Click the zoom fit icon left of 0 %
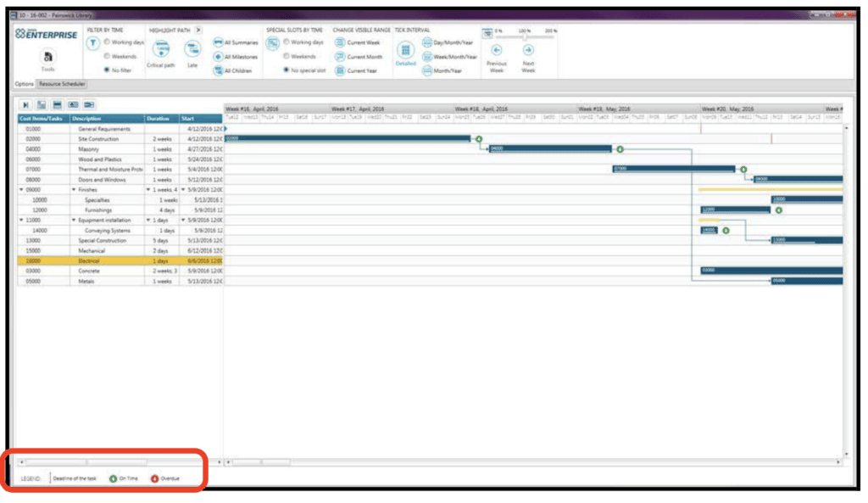 tap(487, 33)
